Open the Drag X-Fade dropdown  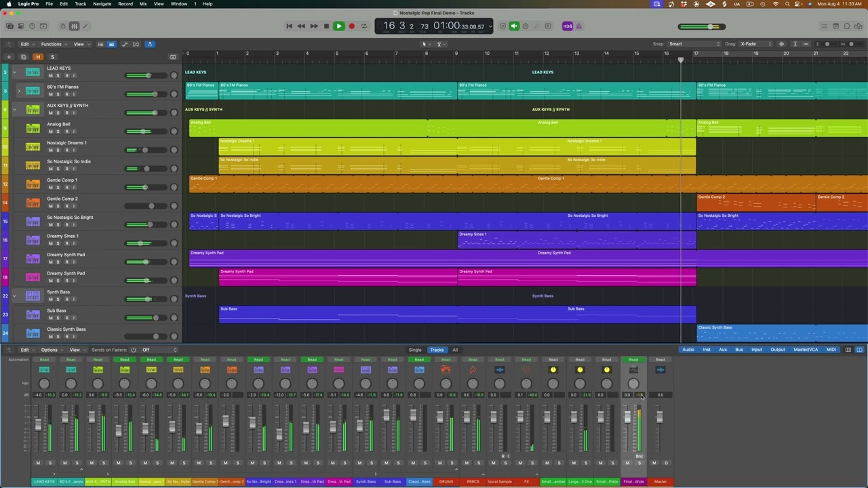click(755, 44)
